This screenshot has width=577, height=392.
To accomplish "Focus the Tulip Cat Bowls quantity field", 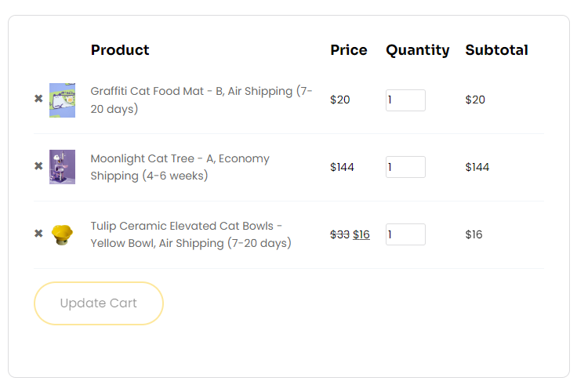I will point(405,234).
